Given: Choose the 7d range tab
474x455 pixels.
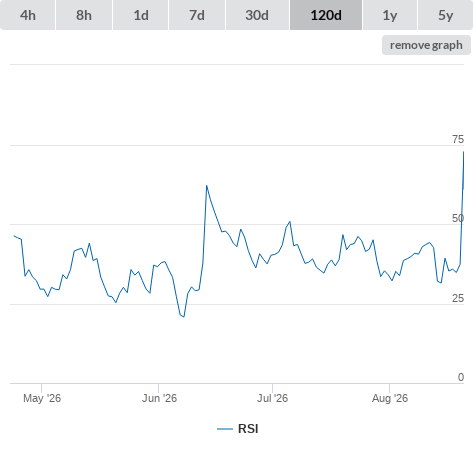Looking at the screenshot, I should pos(197,15).
